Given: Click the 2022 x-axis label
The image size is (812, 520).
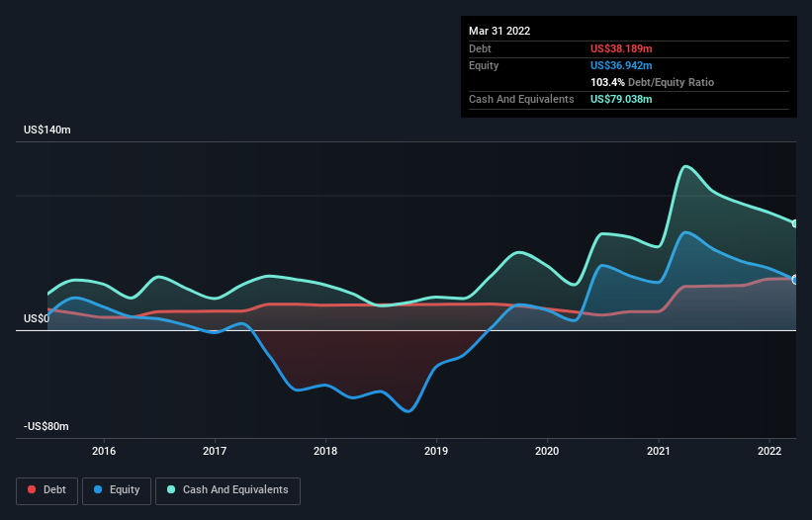Looking at the screenshot, I should click(x=769, y=451).
